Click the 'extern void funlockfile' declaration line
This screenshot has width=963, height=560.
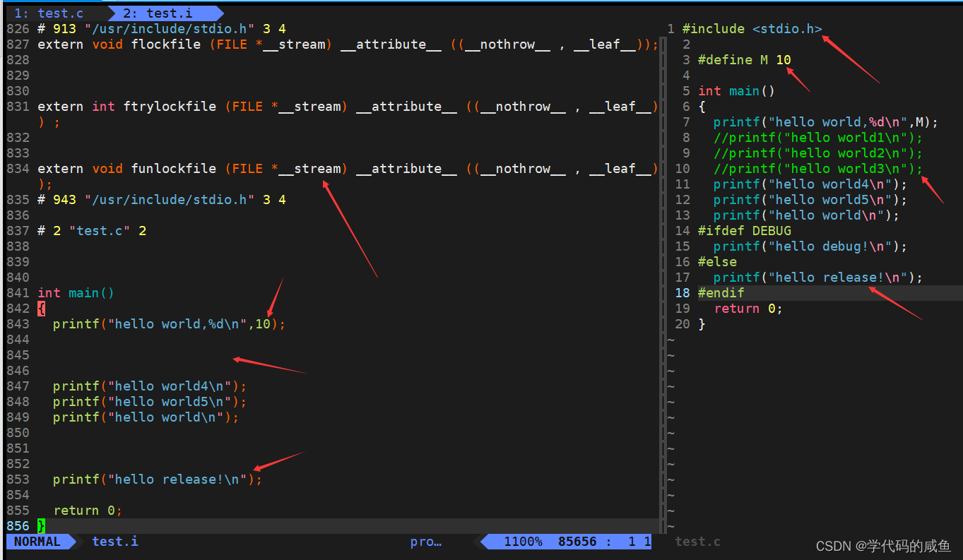pos(348,169)
